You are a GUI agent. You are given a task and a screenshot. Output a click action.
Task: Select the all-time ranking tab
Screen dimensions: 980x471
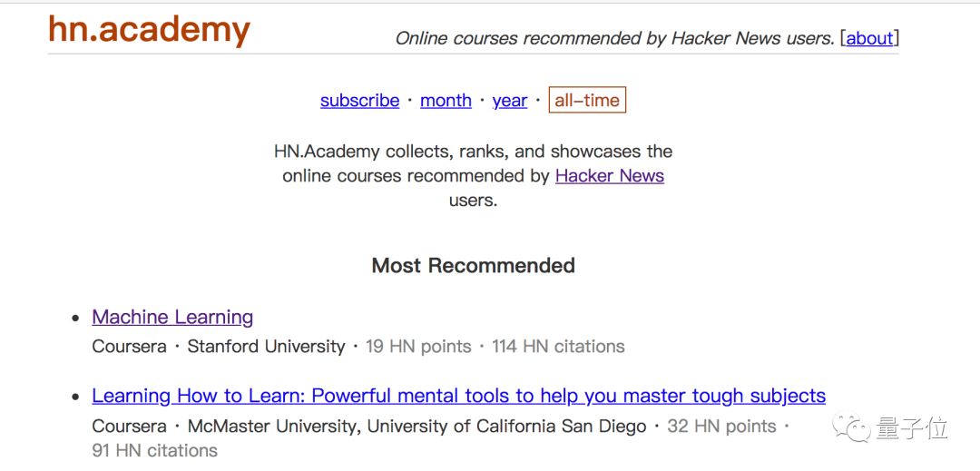point(587,101)
